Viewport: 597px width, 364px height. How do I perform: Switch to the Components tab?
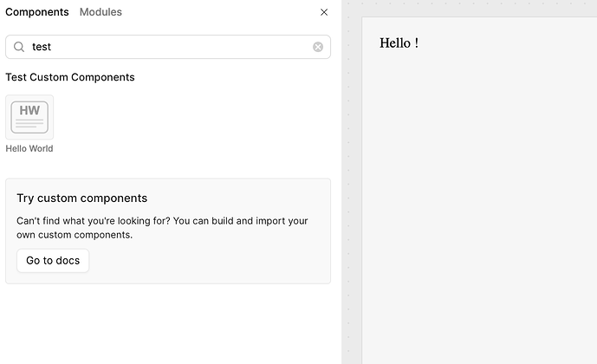(37, 12)
